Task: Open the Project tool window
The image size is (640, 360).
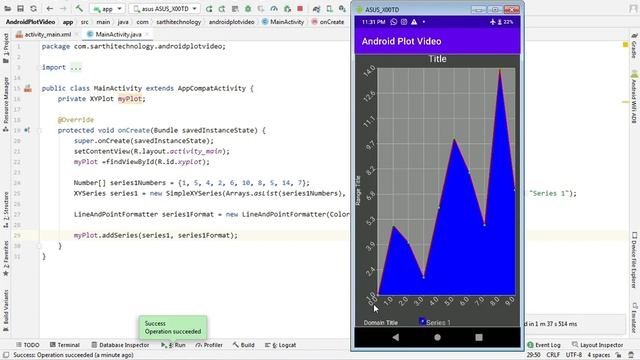Action: [x=6, y=48]
